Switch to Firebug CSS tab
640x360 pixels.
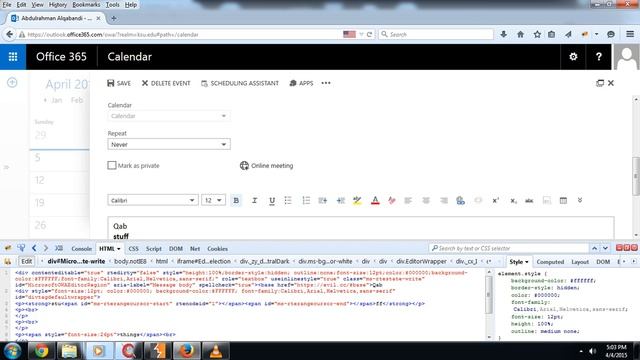(133, 249)
